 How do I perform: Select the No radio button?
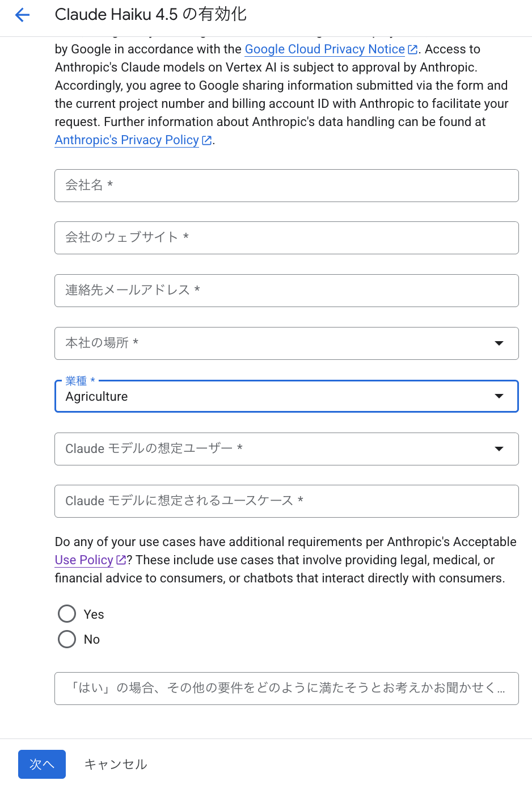67,639
